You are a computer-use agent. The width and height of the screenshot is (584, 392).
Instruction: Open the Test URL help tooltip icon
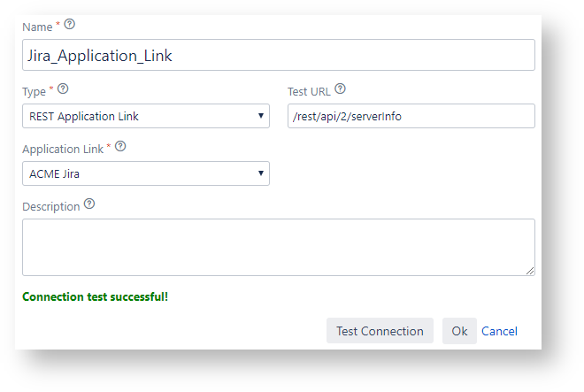click(340, 89)
